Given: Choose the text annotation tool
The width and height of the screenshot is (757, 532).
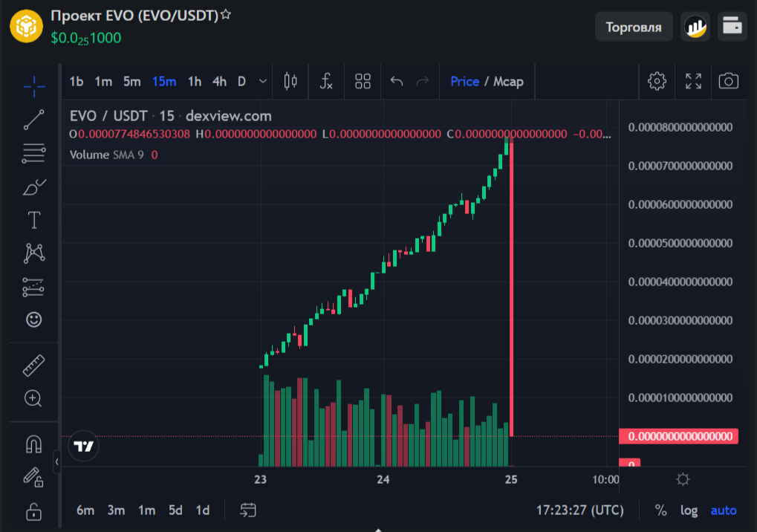Looking at the screenshot, I should [33, 220].
